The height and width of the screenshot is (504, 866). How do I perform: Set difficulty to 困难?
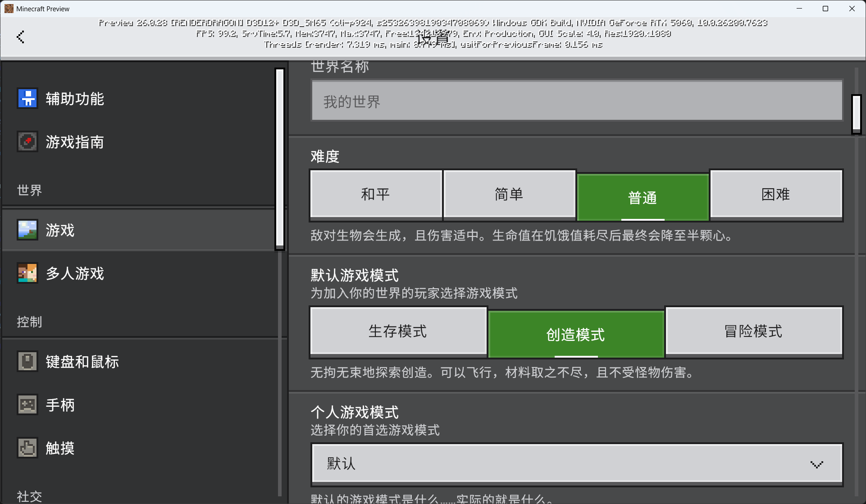(x=775, y=194)
